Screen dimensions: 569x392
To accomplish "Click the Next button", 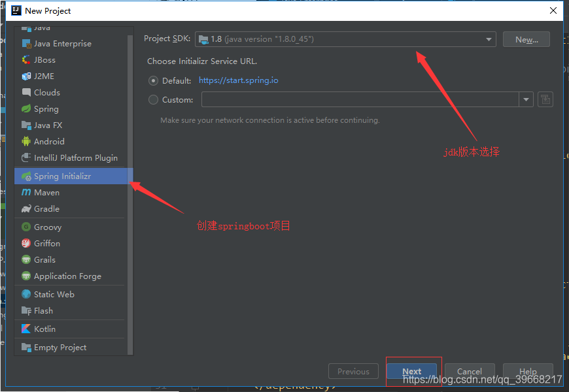I will [x=411, y=371].
